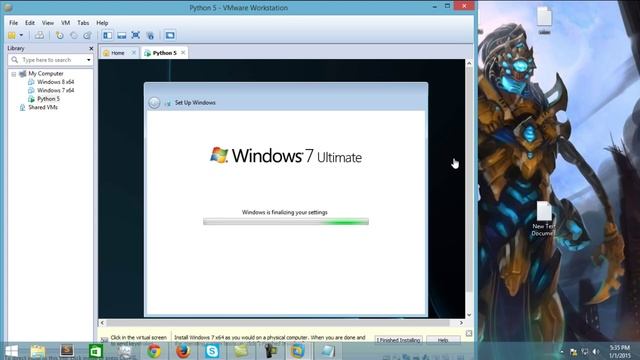Close the install hint bar
Image resolution: width=640 pixels, height=360 pixels.
coord(469,334)
